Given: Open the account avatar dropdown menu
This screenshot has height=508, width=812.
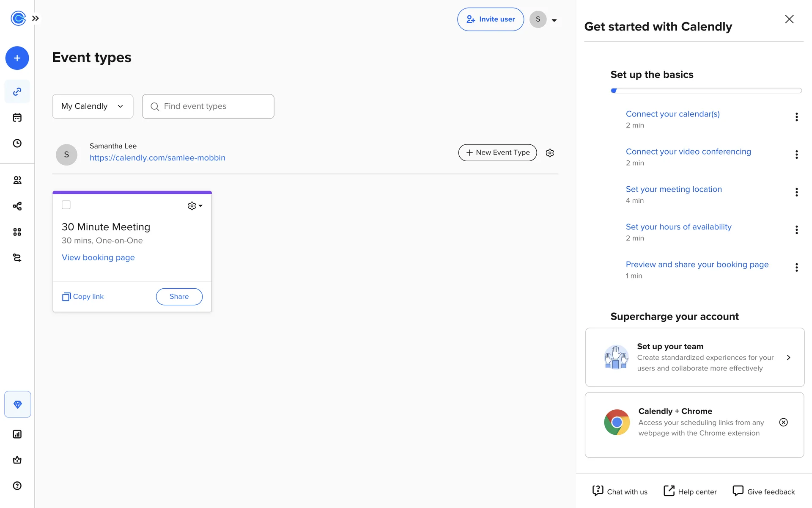Looking at the screenshot, I should tap(543, 19).
